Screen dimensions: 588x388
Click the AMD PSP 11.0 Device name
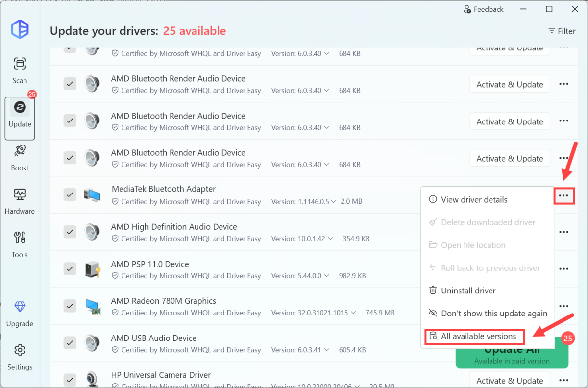(x=150, y=264)
